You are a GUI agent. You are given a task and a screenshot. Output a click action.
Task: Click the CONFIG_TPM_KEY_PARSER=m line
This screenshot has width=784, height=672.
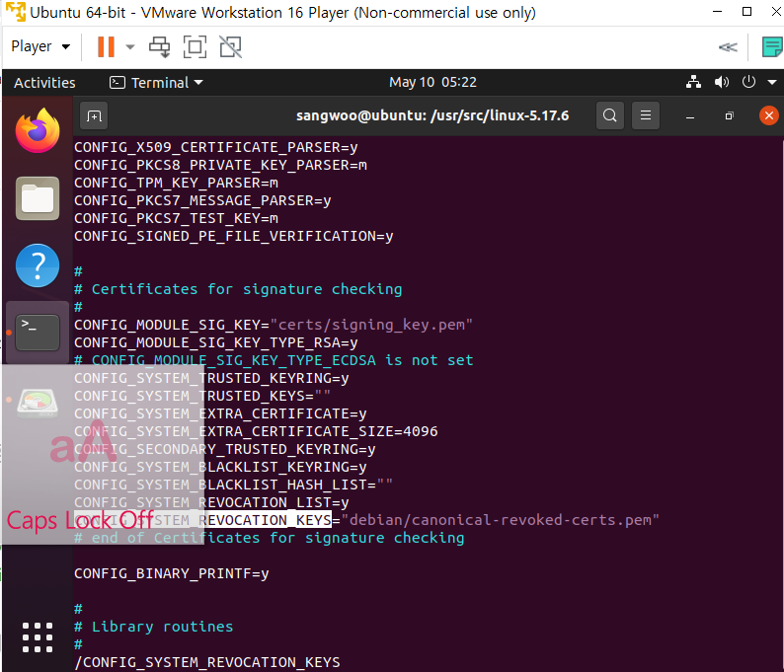[x=176, y=183]
